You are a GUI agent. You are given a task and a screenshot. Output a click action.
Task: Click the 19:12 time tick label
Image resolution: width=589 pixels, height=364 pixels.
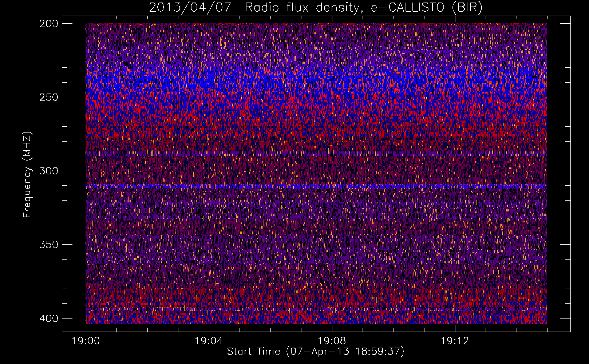(455, 341)
